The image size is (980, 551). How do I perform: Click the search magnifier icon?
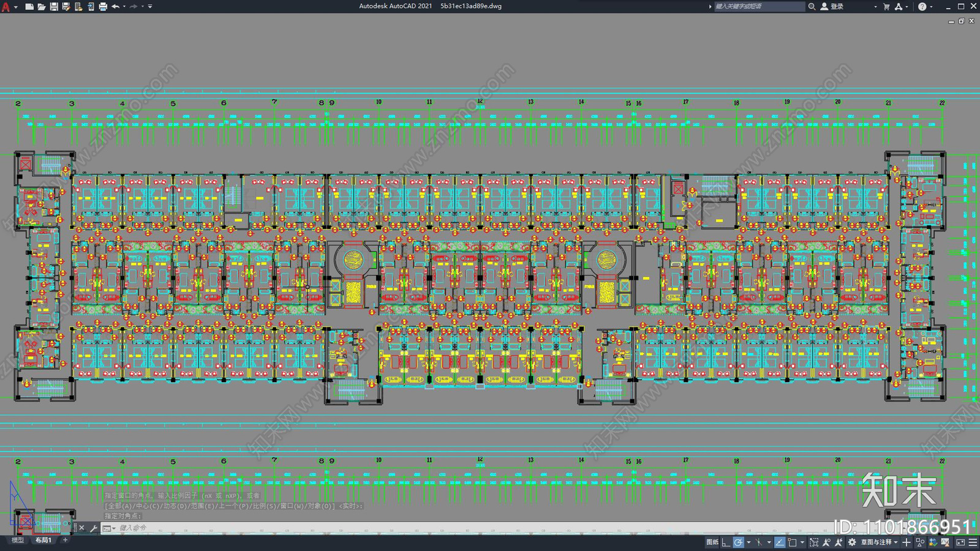[x=812, y=6]
